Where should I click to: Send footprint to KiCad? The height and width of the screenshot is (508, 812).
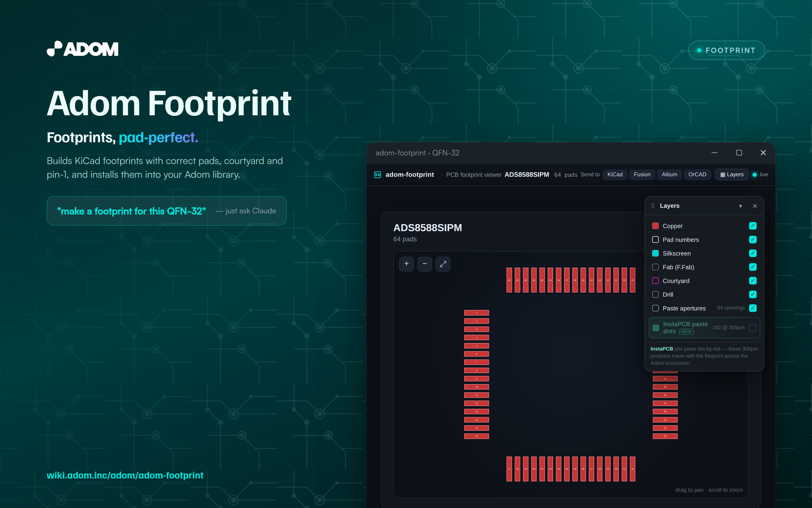tap(615, 175)
